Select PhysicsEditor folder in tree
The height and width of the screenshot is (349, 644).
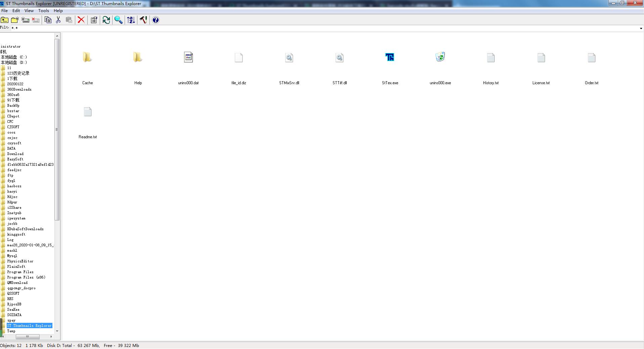[20, 261]
